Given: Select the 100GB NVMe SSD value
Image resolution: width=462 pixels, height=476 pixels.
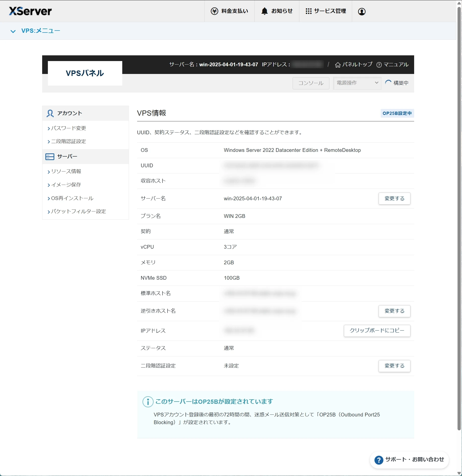Looking at the screenshot, I should [x=232, y=278].
